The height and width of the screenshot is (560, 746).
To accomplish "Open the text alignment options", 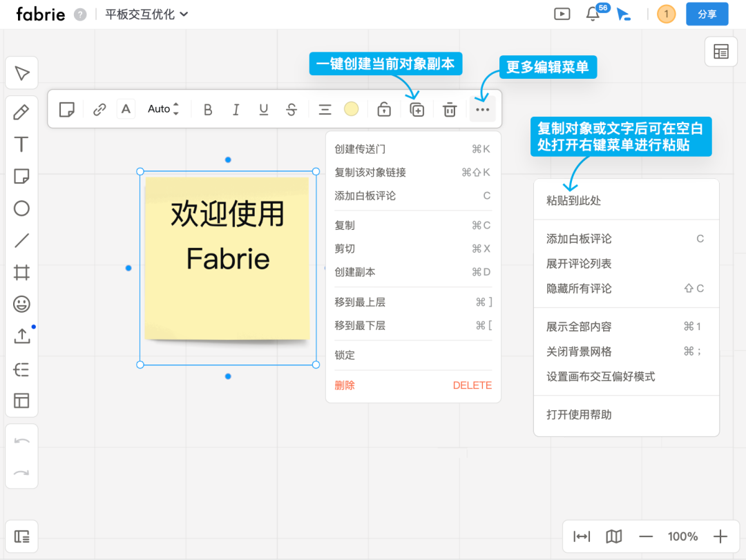I will (325, 110).
